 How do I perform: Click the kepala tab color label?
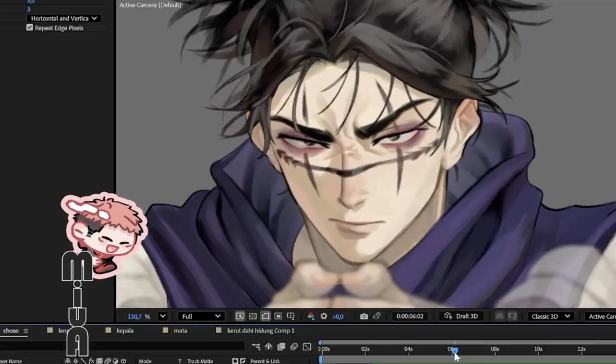tap(108, 330)
